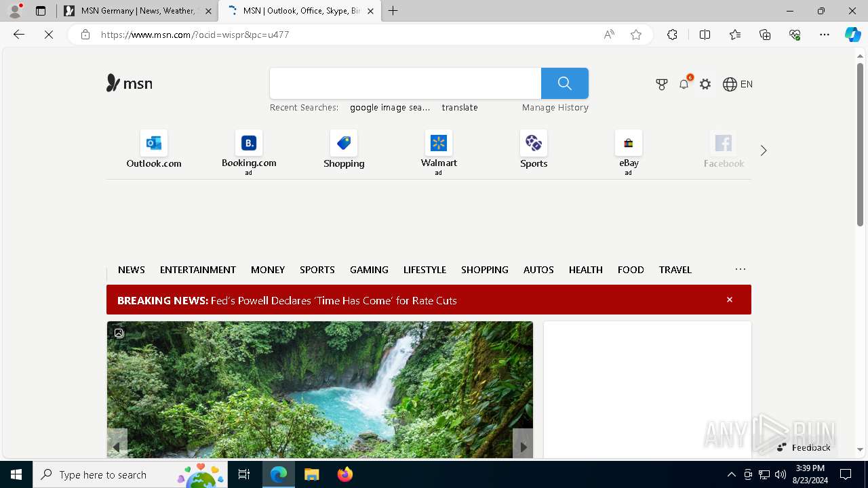Open Sports shortcut
The width and height of the screenshot is (868, 488).
click(x=534, y=149)
